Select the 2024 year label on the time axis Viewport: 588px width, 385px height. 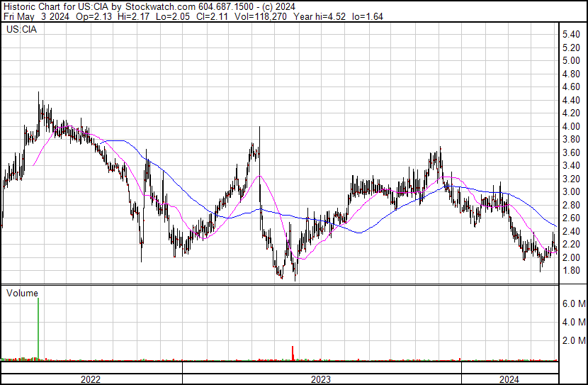pos(509,379)
